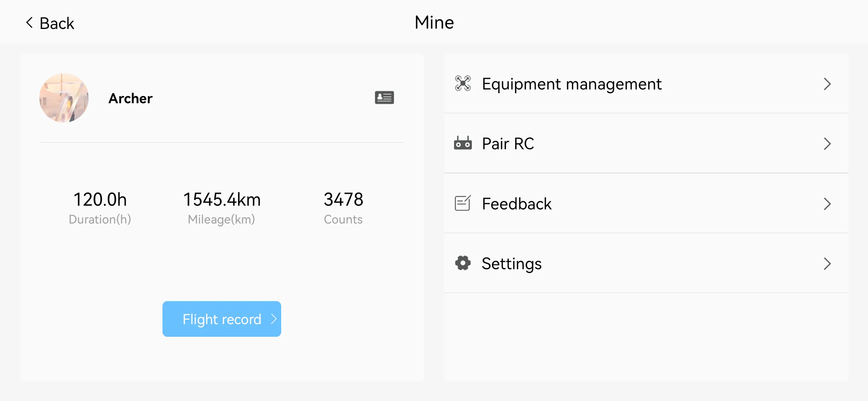Open the Feedback menu entry

(646, 203)
